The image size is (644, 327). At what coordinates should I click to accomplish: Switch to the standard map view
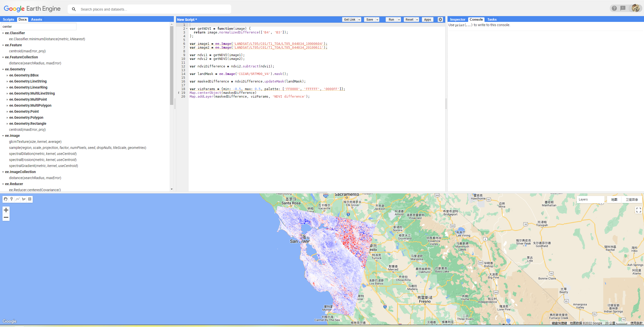click(x=614, y=199)
